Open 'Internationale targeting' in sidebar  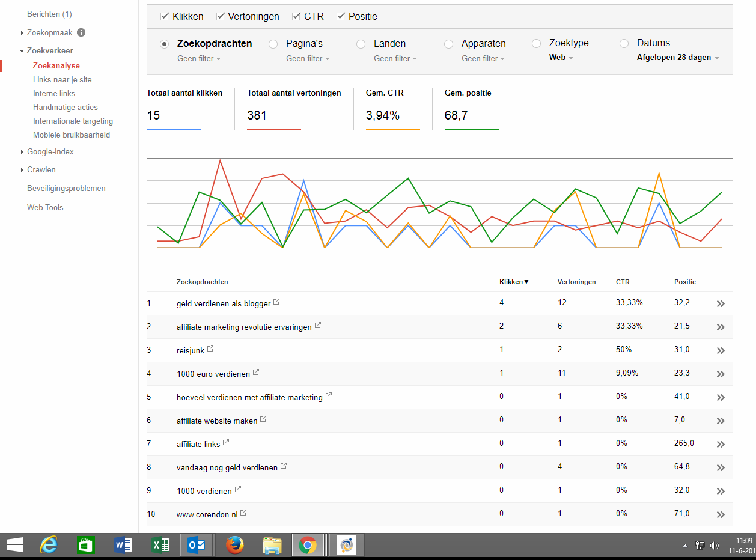tap(73, 121)
